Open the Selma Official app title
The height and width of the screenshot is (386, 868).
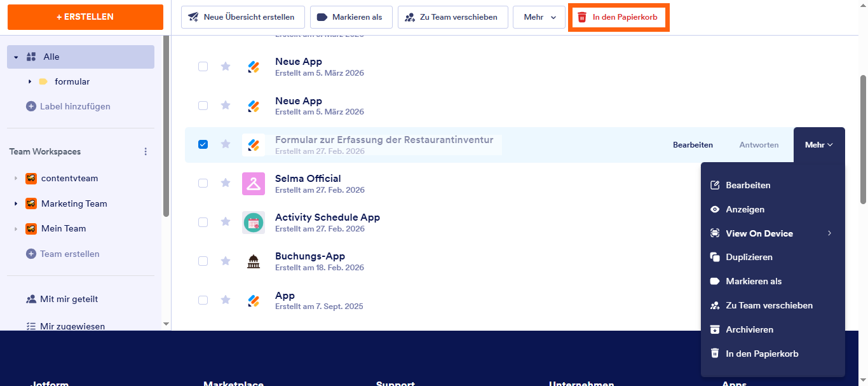308,179
